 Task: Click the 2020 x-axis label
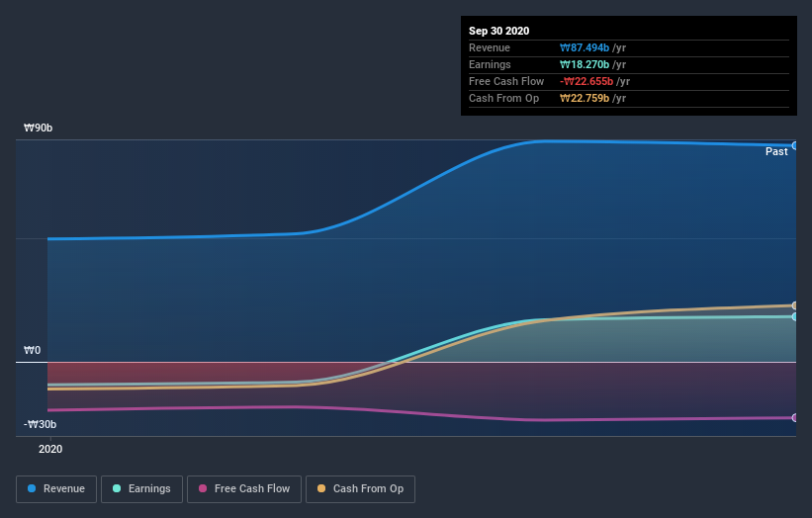[x=50, y=449]
